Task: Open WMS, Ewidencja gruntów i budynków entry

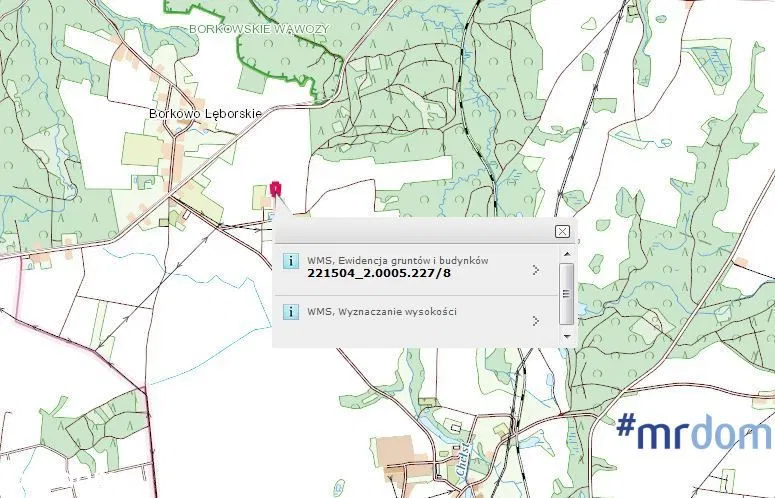Action: pos(397,260)
